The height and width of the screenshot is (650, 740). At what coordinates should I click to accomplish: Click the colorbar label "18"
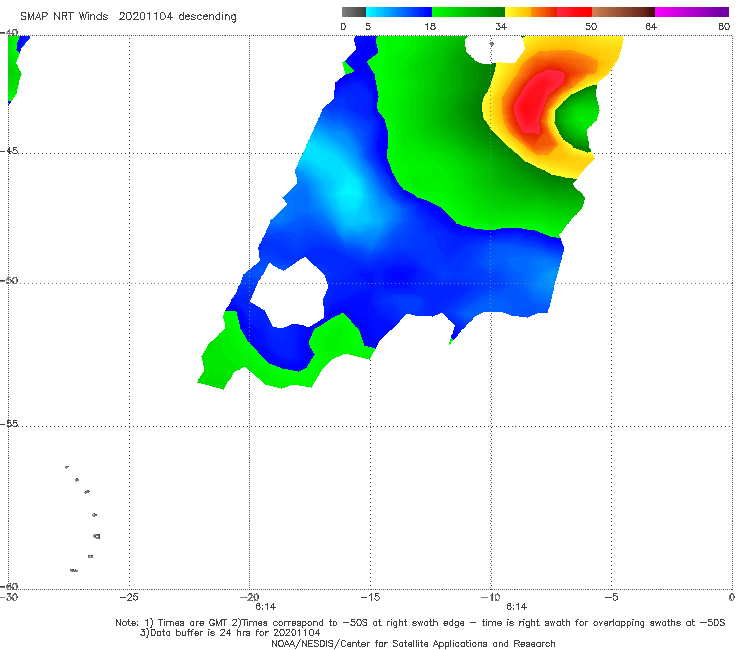tap(430, 27)
